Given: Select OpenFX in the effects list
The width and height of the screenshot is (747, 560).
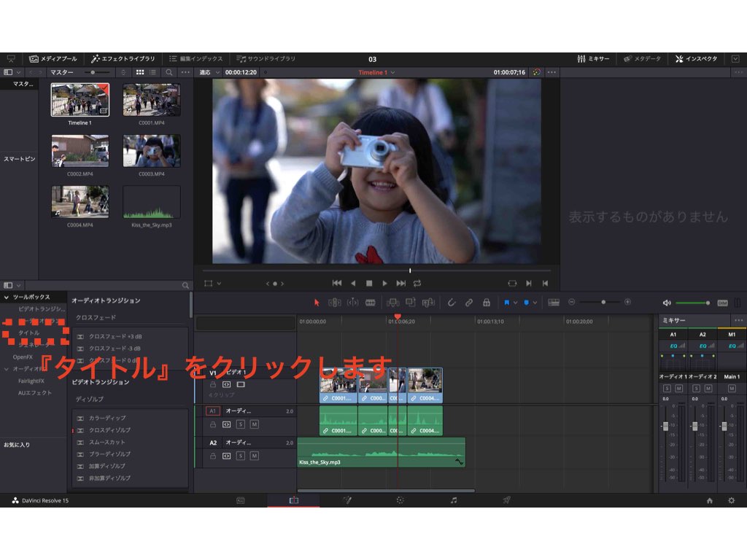Looking at the screenshot, I should 23,357.
